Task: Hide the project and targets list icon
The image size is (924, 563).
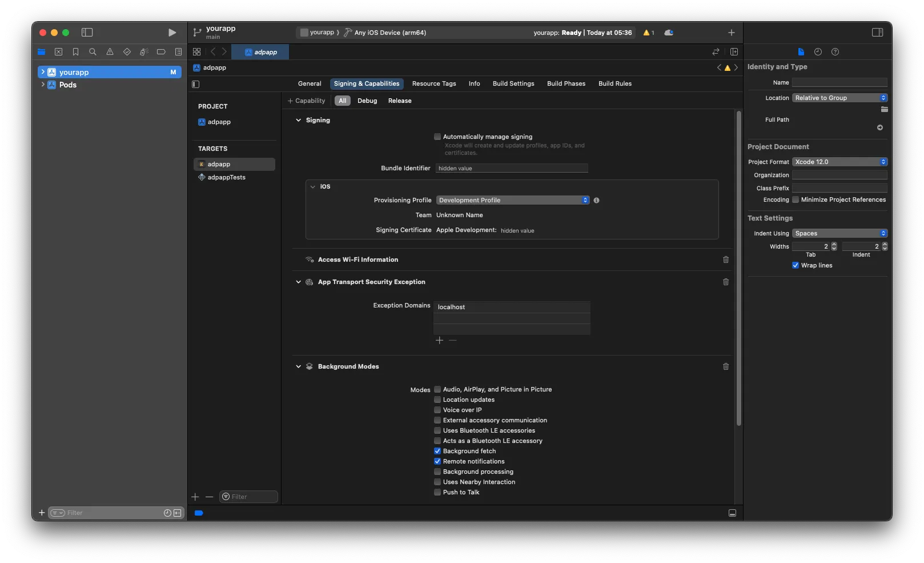Action: (196, 84)
